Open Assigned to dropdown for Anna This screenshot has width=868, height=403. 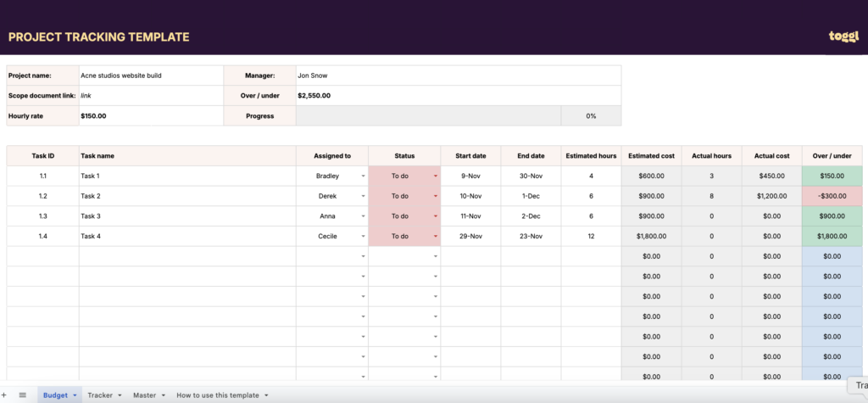click(363, 216)
